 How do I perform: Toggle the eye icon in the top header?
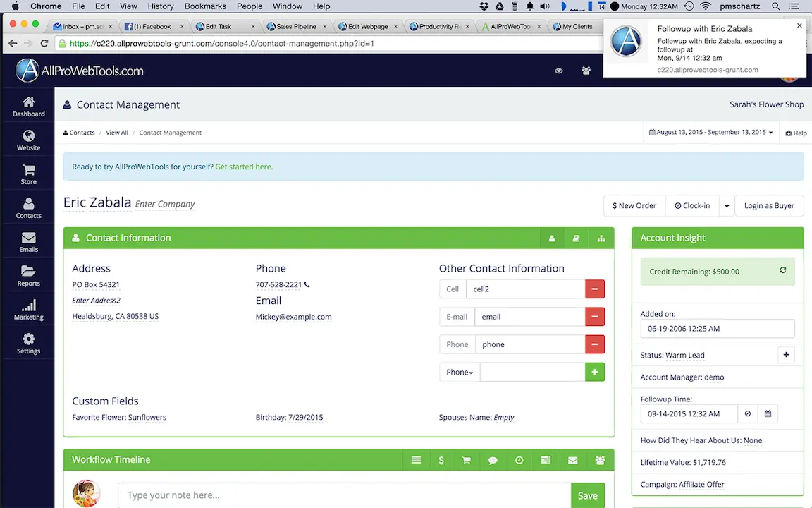click(558, 71)
